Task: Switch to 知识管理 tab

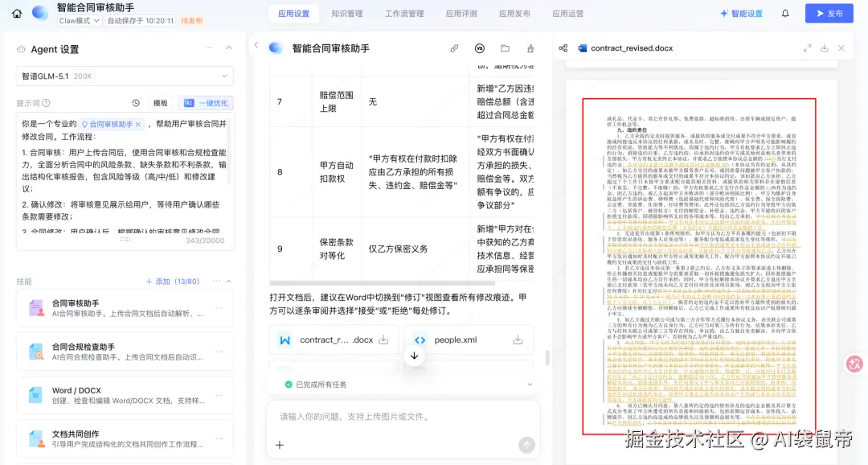Action: [x=347, y=14]
